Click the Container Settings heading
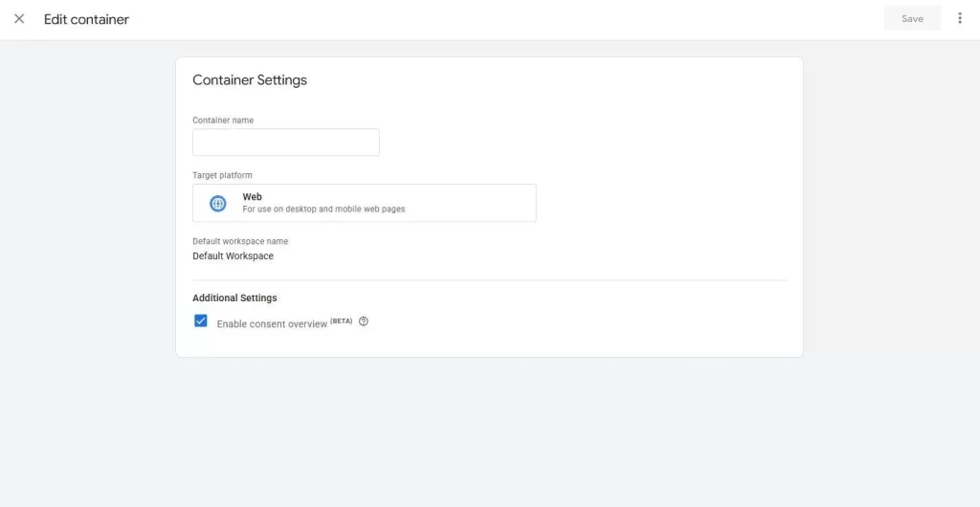The height and width of the screenshot is (507, 980). (x=250, y=80)
